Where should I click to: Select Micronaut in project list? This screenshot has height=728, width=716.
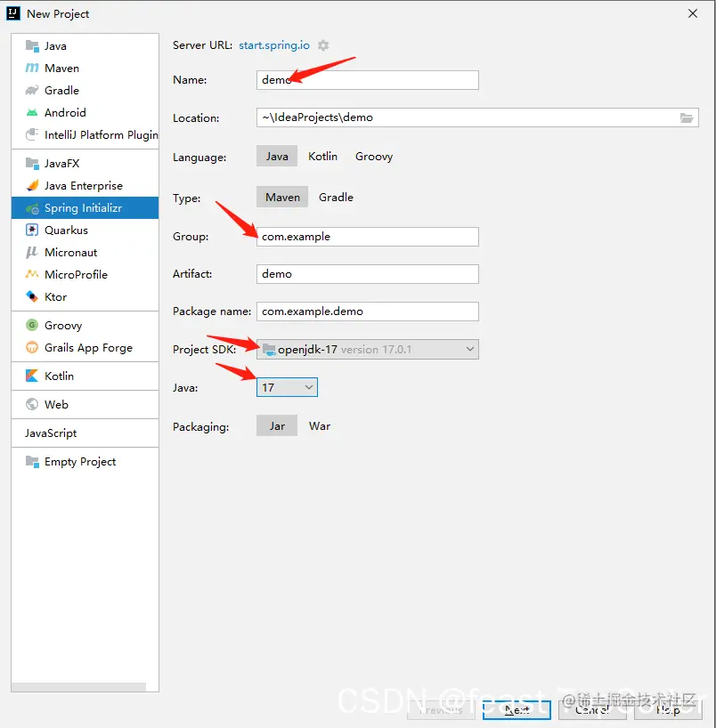[x=85, y=252]
